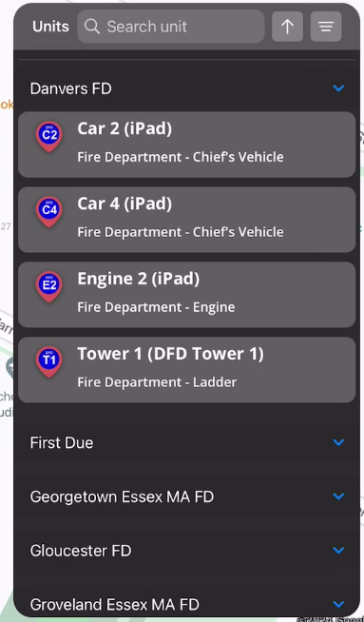
Task: Select the E2 engine pin icon
Action: click(x=49, y=287)
